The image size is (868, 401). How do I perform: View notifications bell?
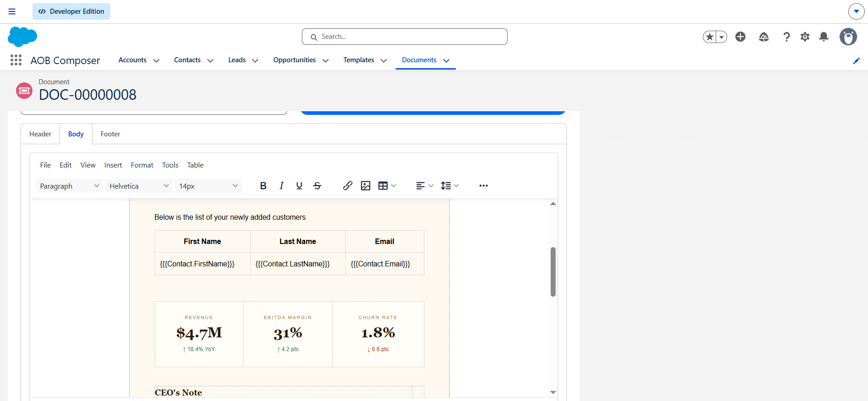[824, 37]
